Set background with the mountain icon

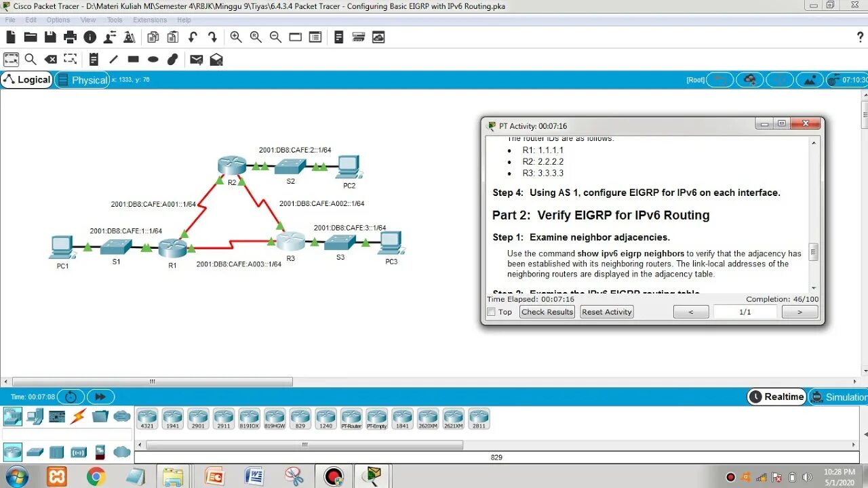click(x=810, y=80)
